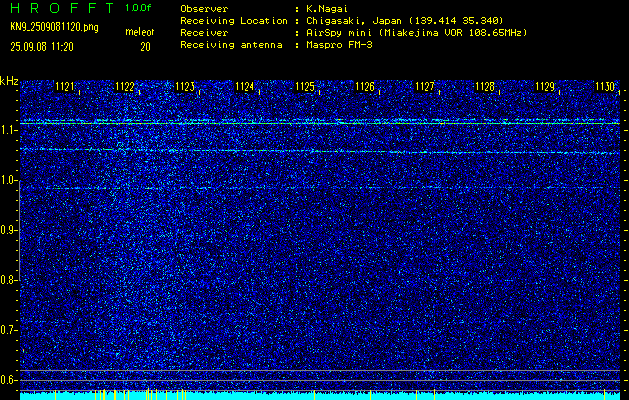
Task: Click the 1129 time marker
Action: 545,87
